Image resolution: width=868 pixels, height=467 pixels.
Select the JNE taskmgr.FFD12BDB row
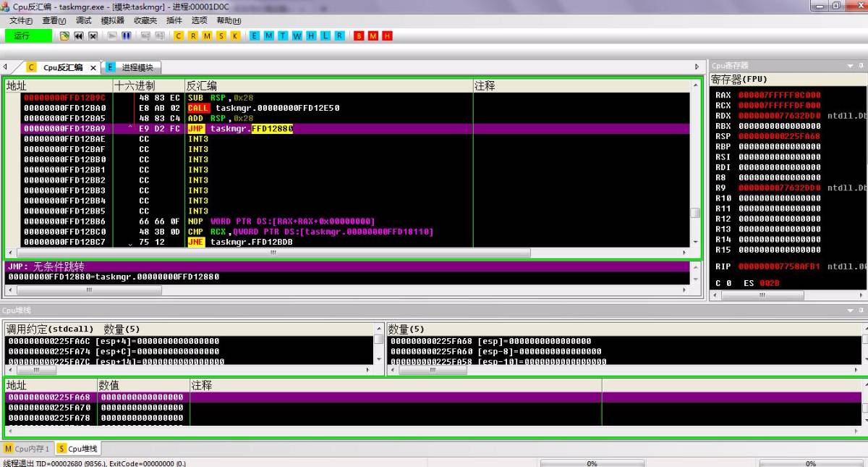point(347,243)
